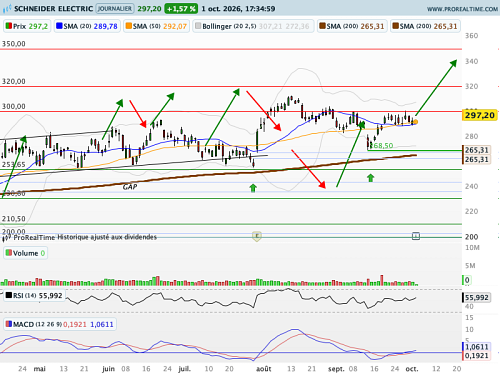Viewport: 500px width, 375px height.
Task: Open the first SMA (200) indicator label
Action: click(x=352, y=26)
